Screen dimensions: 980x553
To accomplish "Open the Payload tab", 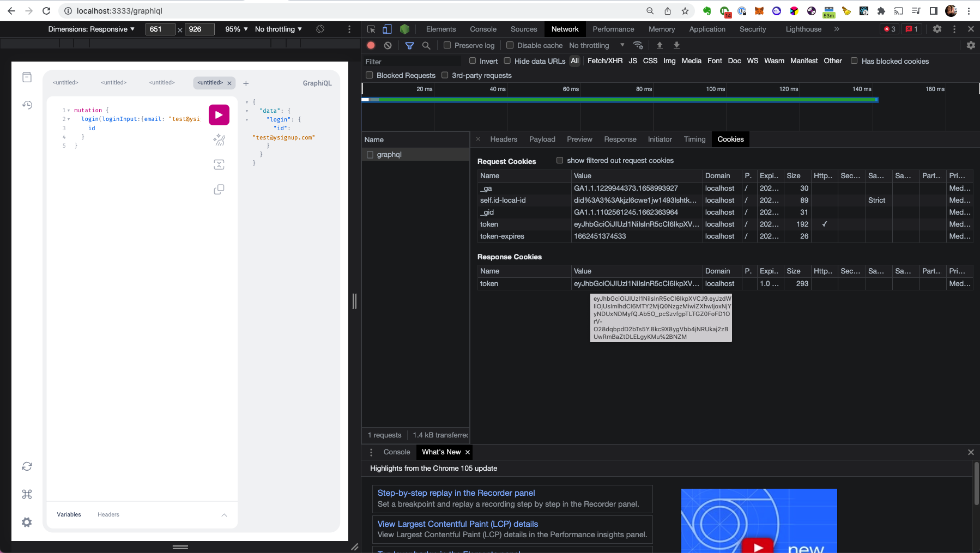I will tap(542, 139).
